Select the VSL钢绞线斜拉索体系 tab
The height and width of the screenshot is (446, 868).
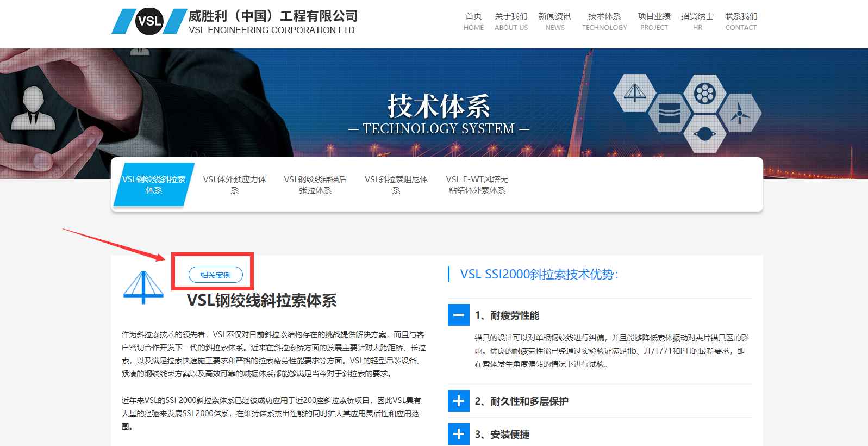click(154, 184)
